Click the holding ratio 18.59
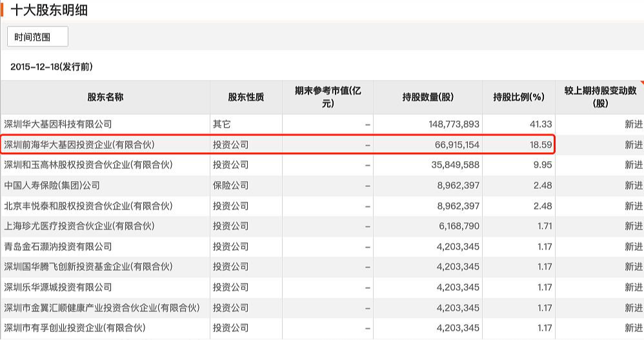The height and width of the screenshot is (341, 644). (541, 144)
